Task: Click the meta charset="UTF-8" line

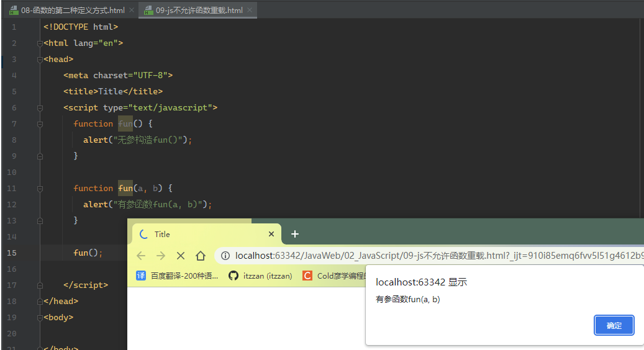Action: (x=118, y=76)
